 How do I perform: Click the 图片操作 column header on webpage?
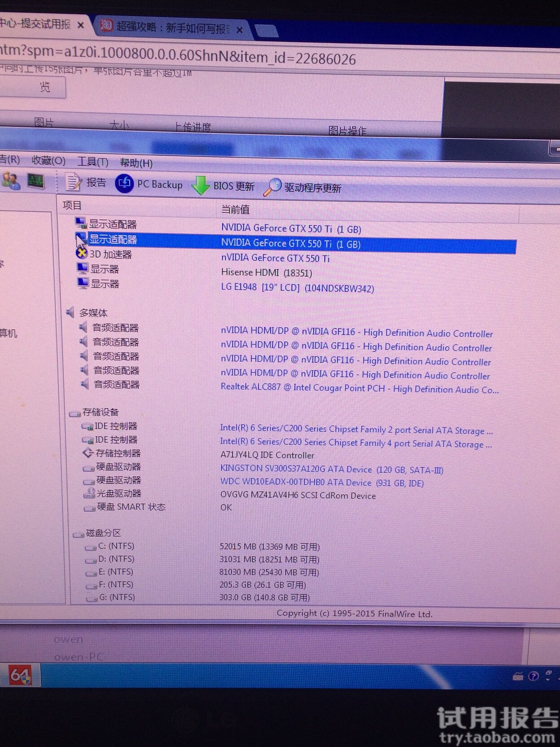click(x=347, y=131)
